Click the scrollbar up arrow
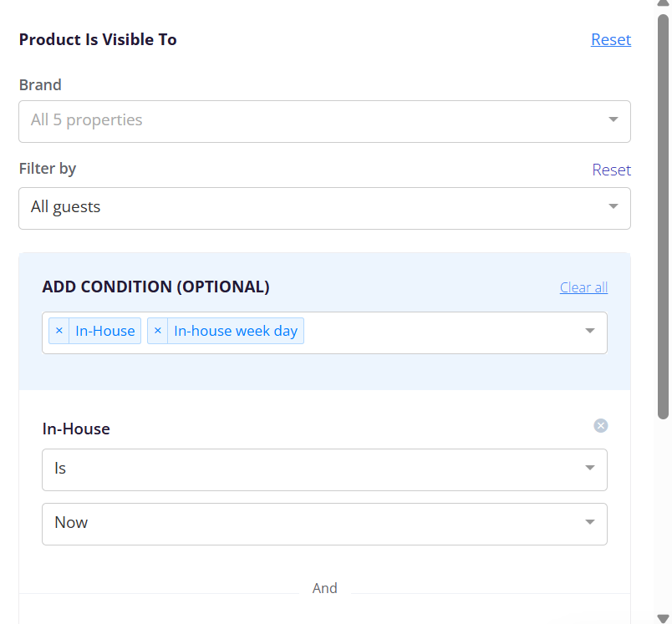This screenshot has width=672, height=624. [663, 3]
